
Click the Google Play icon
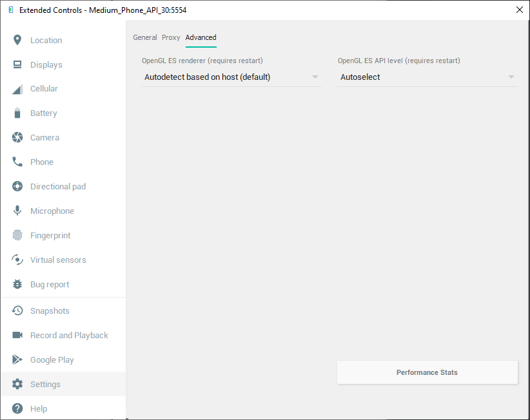[x=17, y=359]
